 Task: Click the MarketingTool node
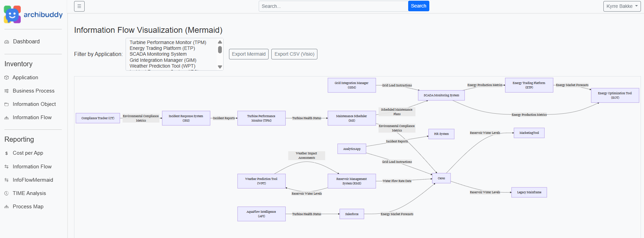pyautogui.click(x=529, y=133)
